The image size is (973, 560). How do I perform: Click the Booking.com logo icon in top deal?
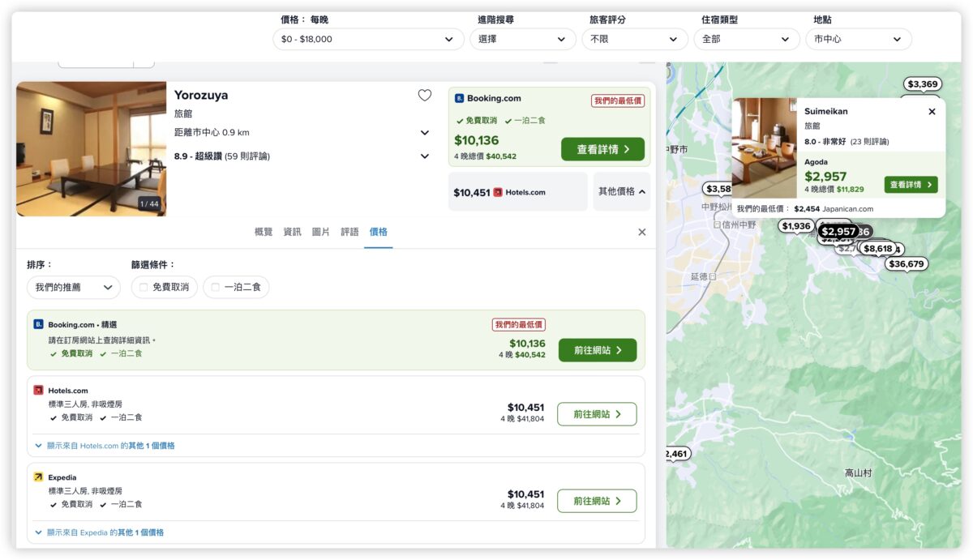point(459,98)
